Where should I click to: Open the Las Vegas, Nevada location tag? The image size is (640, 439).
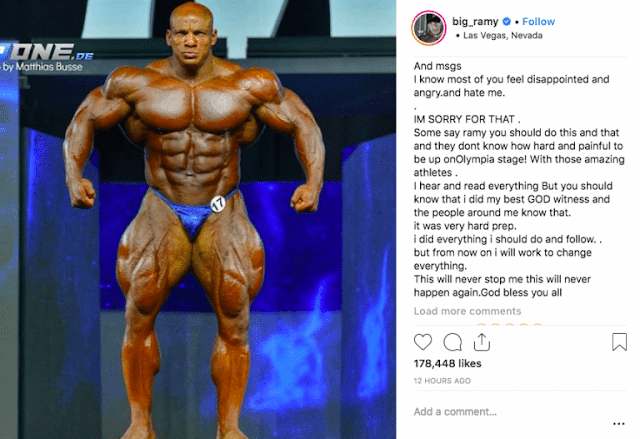coord(503,35)
